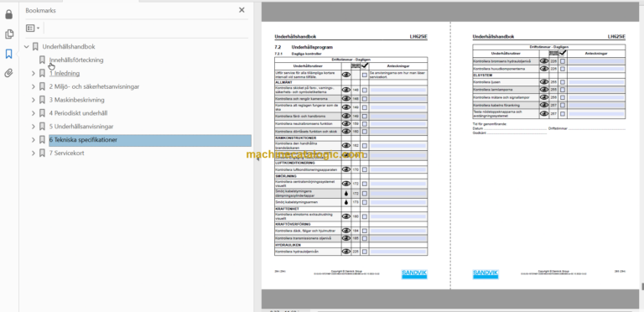Click the Sandvik logo on right page
The image size is (644, 312).
[486, 274]
